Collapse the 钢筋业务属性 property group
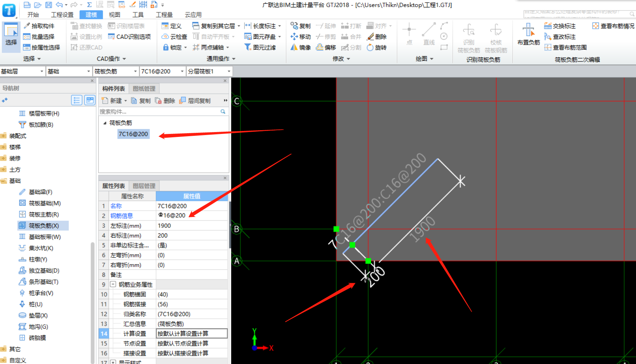 coord(113,284)
